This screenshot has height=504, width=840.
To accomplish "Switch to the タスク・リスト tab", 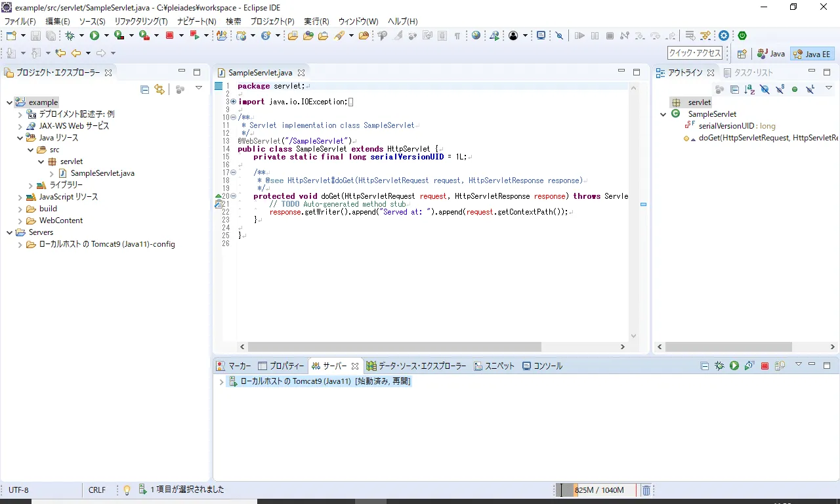I will [x=749, y=73].
